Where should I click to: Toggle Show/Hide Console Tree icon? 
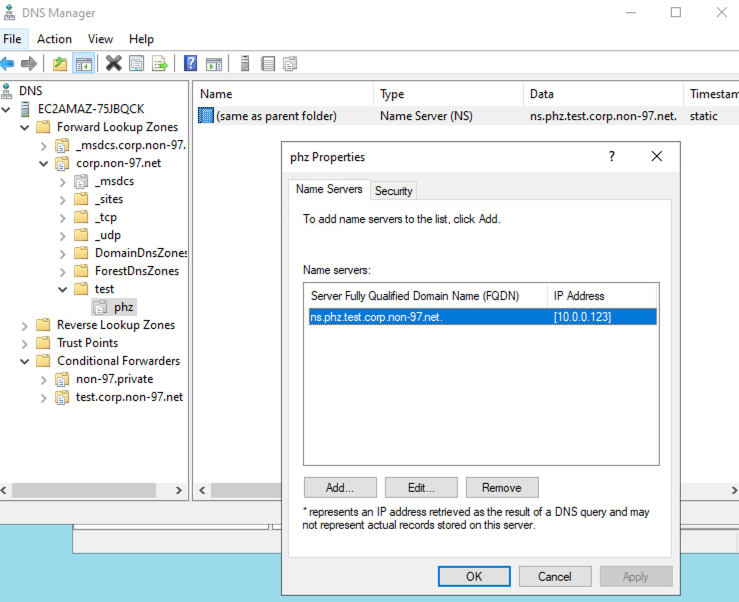pyautogui.click(x=84, y=64)
